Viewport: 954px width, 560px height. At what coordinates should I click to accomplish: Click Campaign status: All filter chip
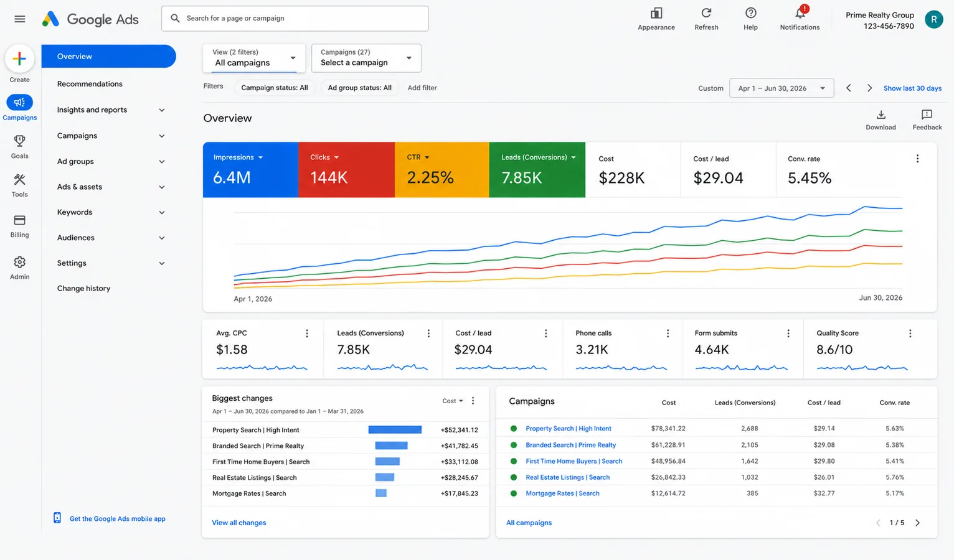click(x=275, y=88)
